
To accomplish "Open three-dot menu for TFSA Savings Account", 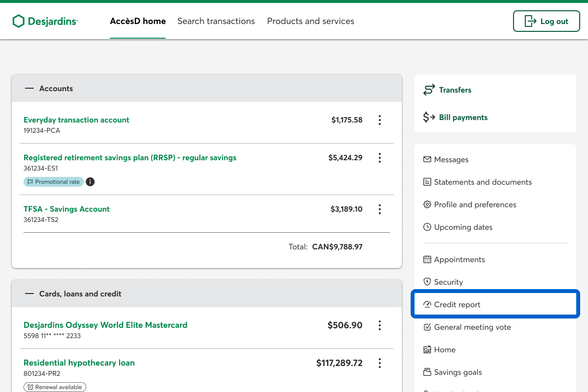I will coord(380,209).
